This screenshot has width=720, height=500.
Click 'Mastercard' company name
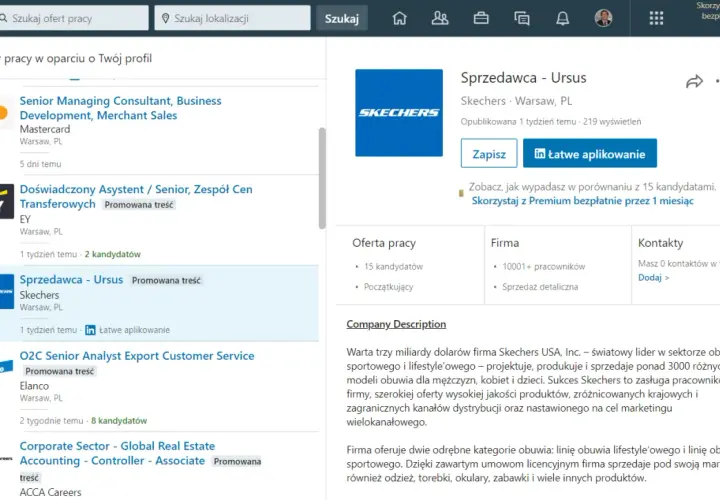pos(45,129)
